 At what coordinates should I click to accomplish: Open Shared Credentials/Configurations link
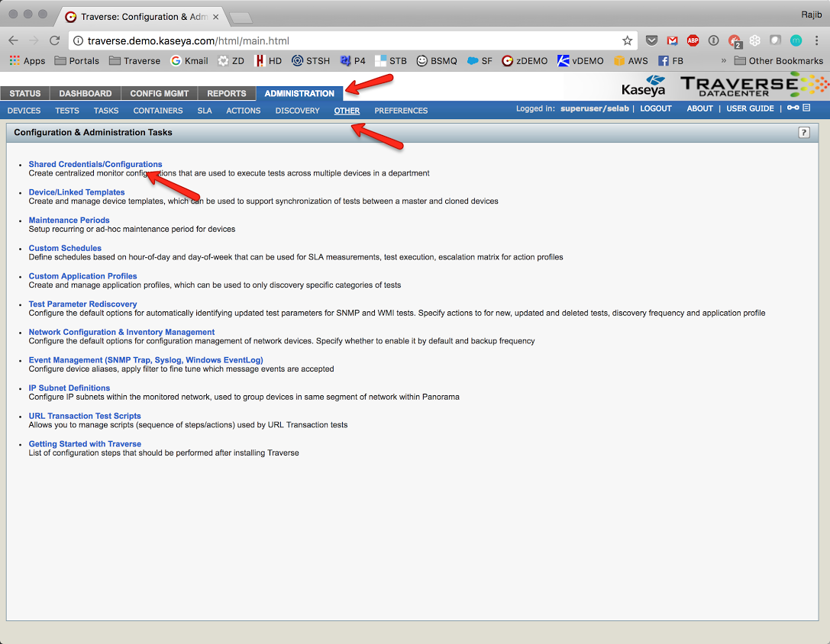coord(95,164)
